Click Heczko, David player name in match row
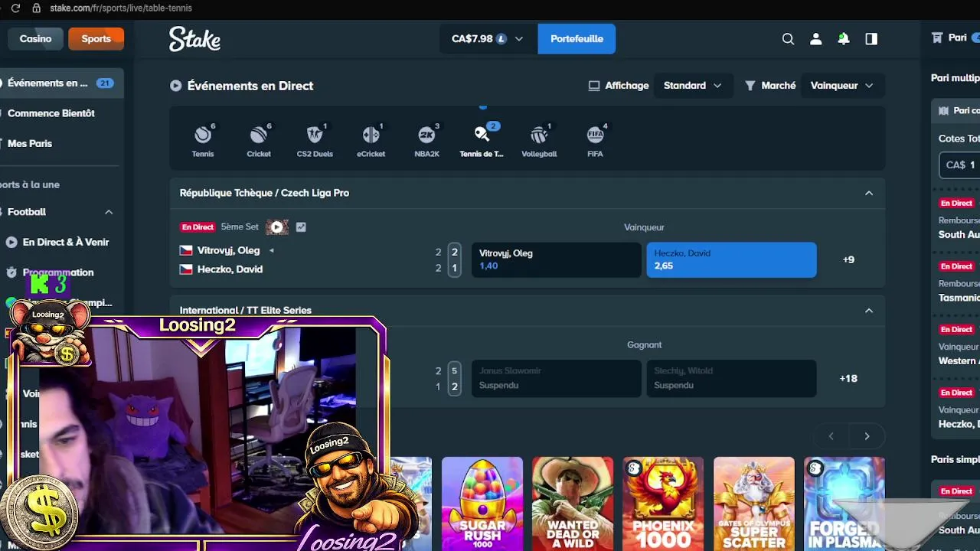Image resolution: width=980 pixels, height=551 pixels. (x=230, y=269)
